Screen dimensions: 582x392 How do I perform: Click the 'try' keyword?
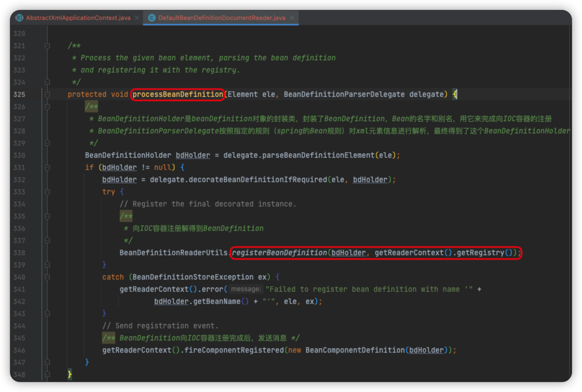point(109,192)
